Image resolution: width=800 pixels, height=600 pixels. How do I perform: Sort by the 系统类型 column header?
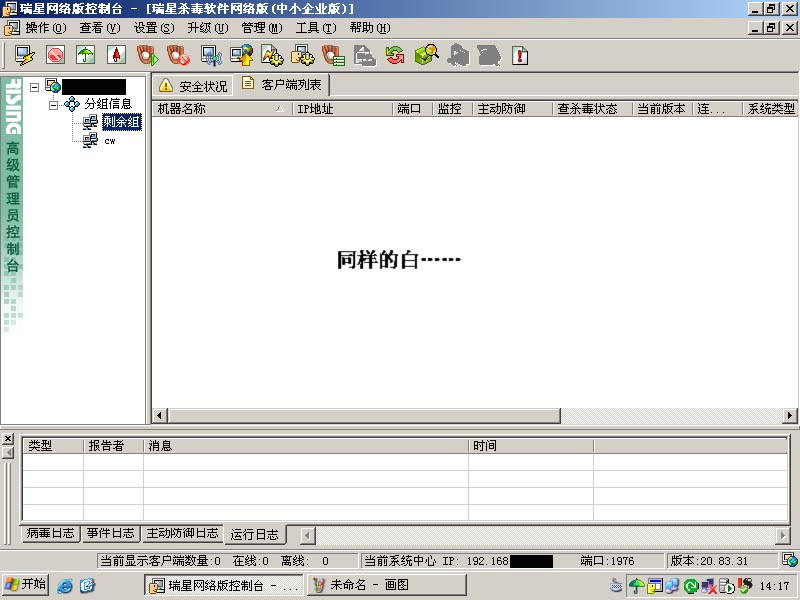pos(770,109)
